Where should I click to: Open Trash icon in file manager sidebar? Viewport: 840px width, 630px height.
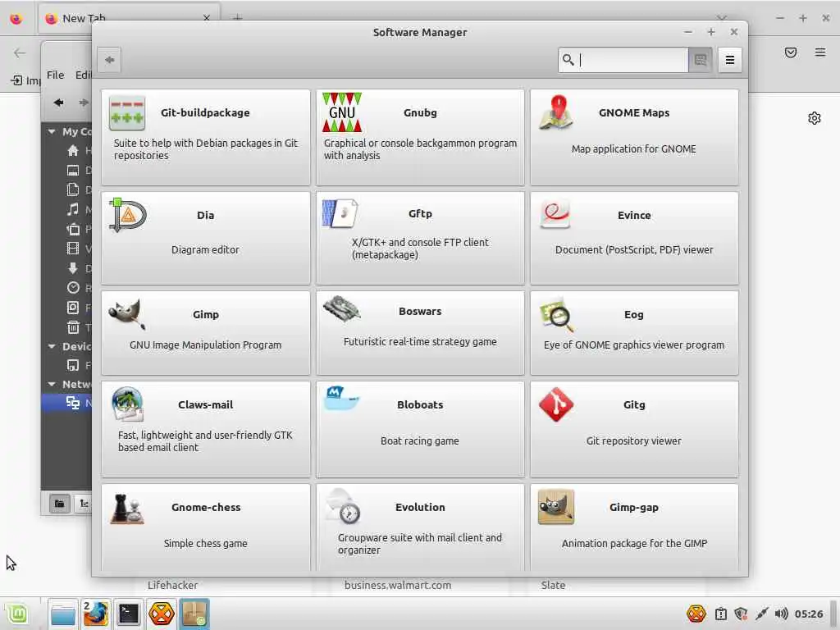pos(73,326)
